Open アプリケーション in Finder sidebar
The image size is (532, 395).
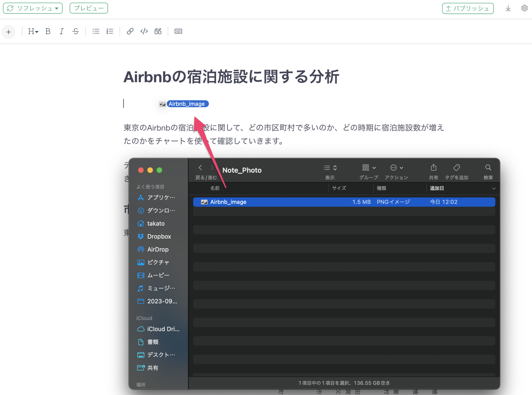(x=156, y=197)
